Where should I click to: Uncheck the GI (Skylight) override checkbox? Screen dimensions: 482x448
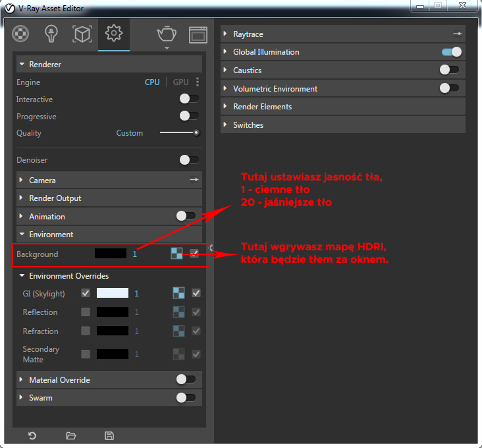86,293
